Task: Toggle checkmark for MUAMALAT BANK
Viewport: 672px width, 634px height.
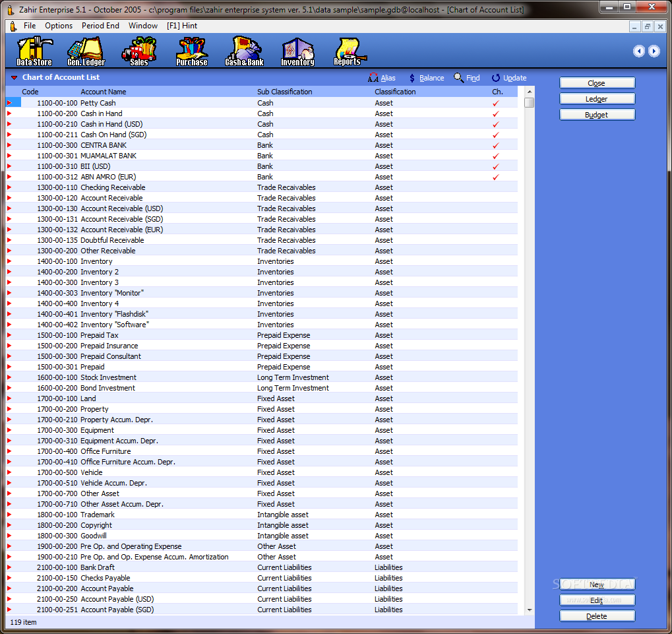Action: click(496, 156)
